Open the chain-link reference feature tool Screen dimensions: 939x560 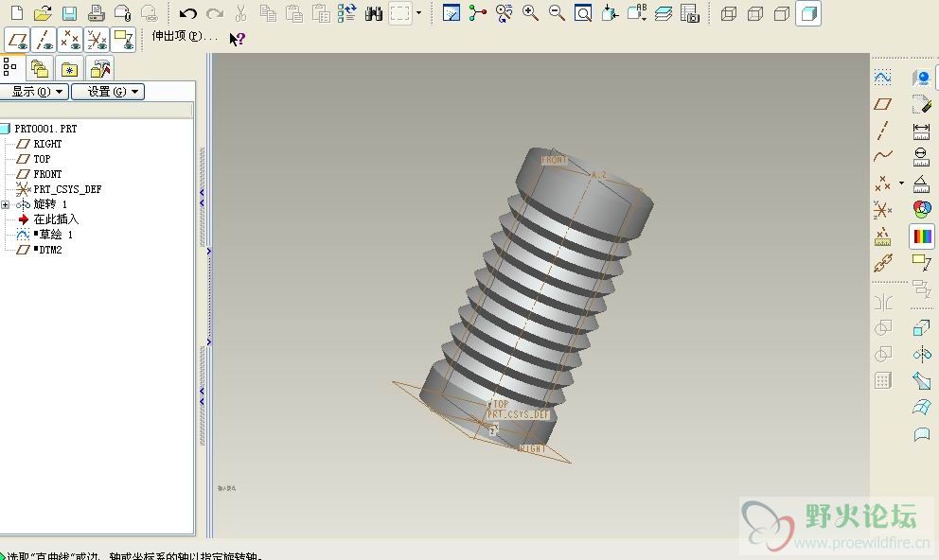pos(883,263)
